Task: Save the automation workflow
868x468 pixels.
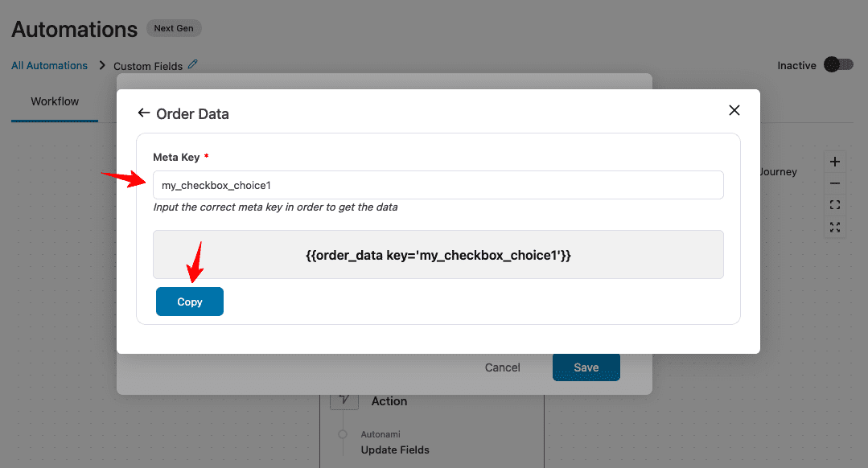Action: pyautogui.click(x=586, y=367)
